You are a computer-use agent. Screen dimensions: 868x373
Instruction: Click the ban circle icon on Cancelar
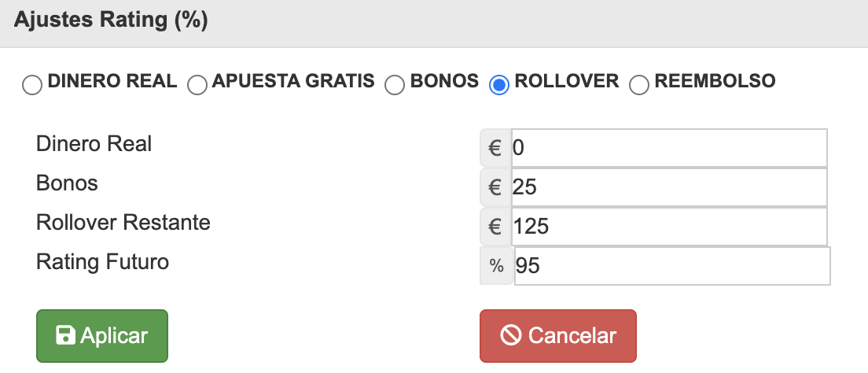pyautogui.click(x=511, y=335)
